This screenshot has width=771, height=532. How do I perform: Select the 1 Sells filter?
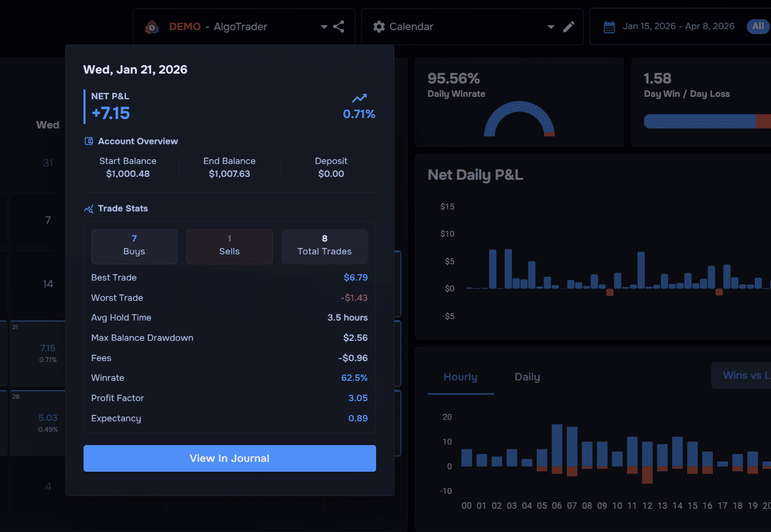[229, 246]
